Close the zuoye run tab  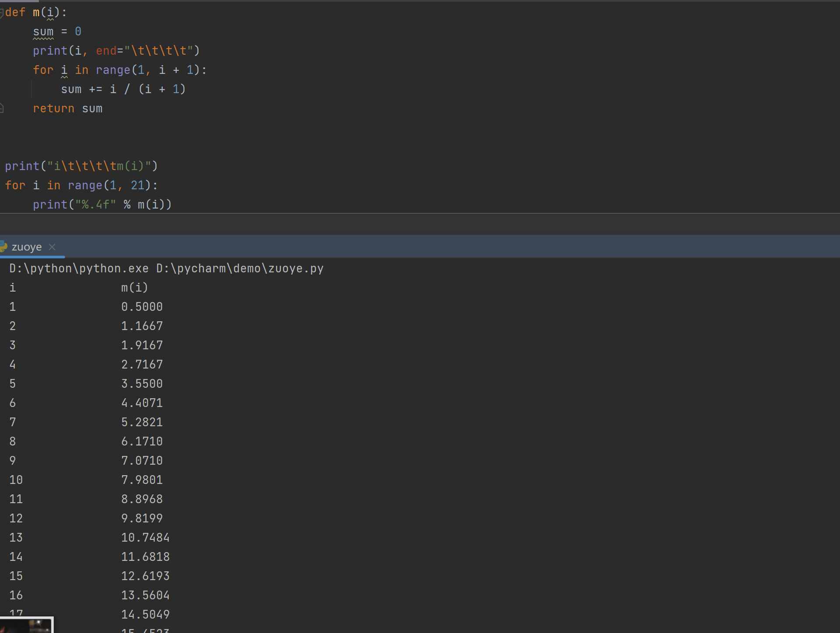pyautogui.click(x=52, y=247)
